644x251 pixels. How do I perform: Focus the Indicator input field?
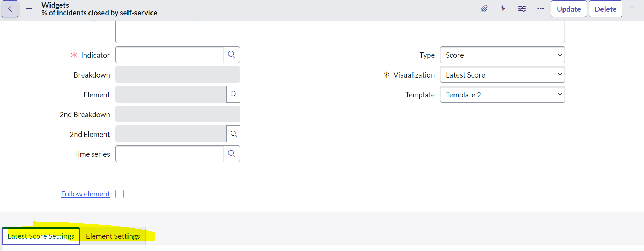(x=170, y=55)
